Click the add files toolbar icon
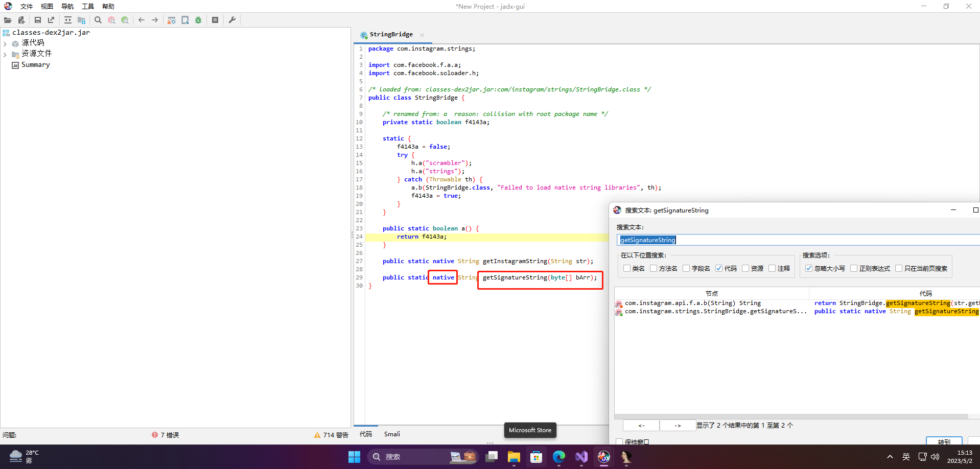This screenshot has height=469, width=980. (21, 20)
